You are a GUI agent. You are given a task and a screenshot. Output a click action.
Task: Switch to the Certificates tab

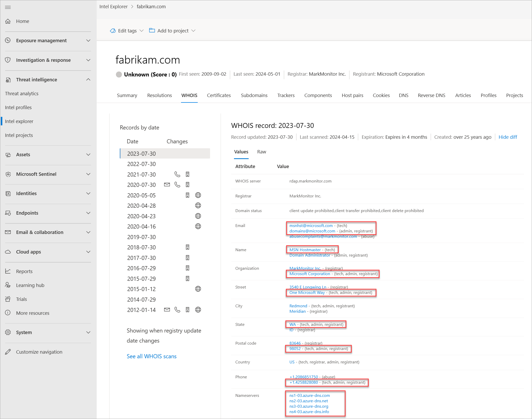[219, 95]
